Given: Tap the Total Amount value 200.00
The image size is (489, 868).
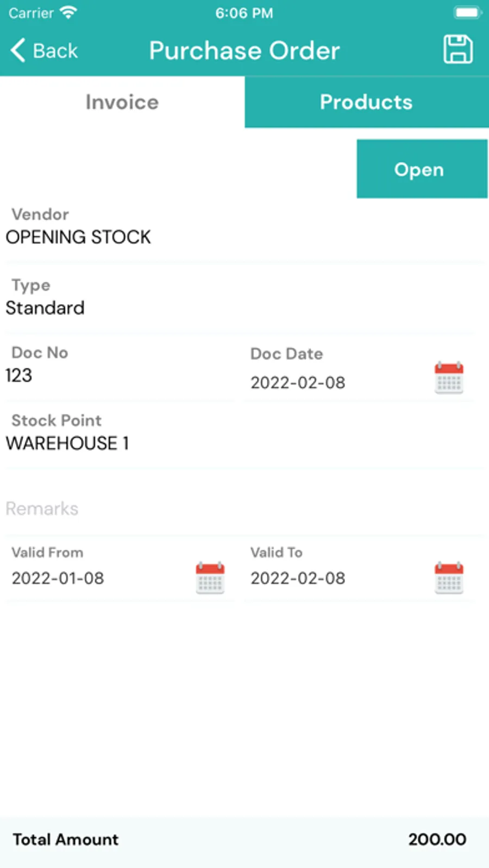Looking at the screenshot, I should coord(437,839).
